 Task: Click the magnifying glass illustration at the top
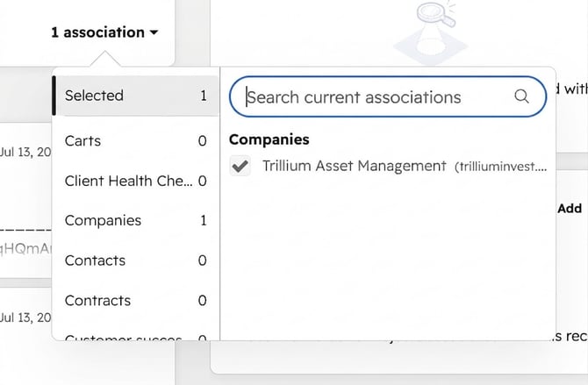click(436, 14)
